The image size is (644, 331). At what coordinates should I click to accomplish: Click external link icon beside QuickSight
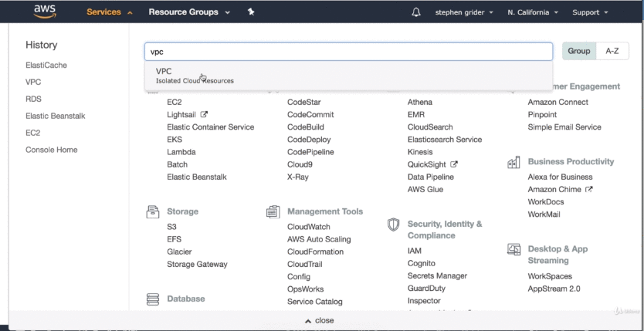click(454, 164)
